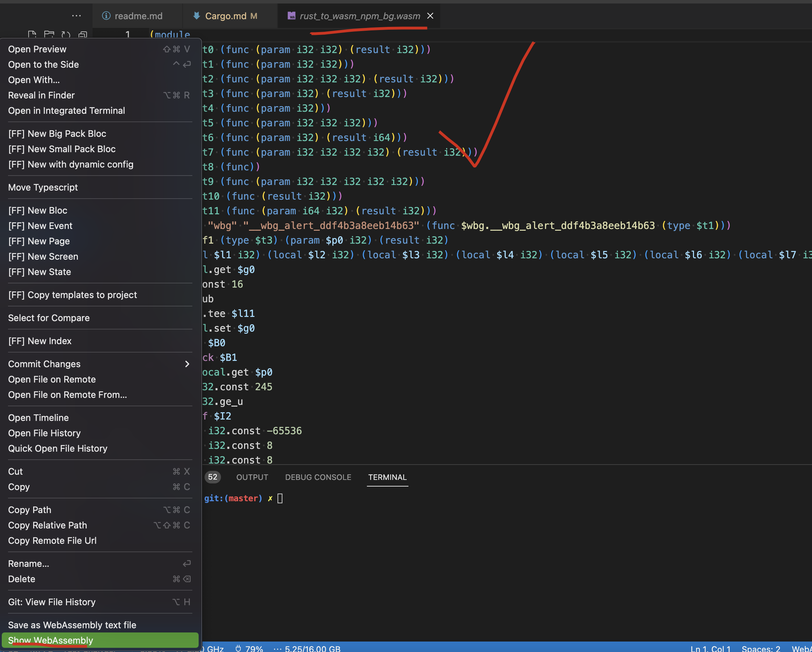
Task: Toggle visibility of DEBUG CONSOLE panel
Action: point(317,476)
